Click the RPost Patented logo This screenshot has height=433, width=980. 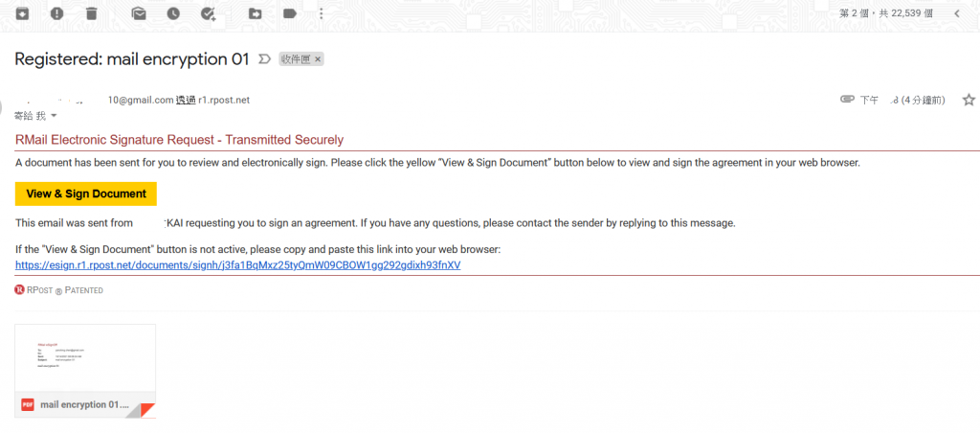click(59, 289)
